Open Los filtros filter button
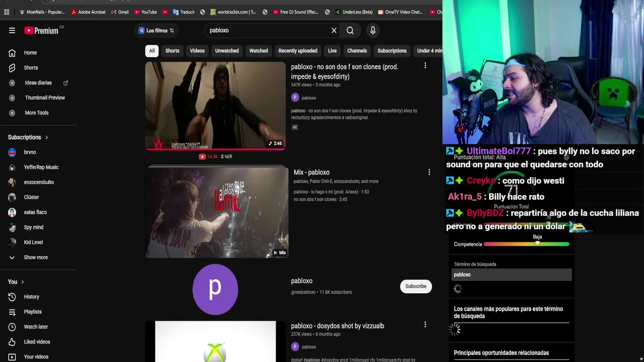Screen dimensions: 644x362 (x=156, y=31)
